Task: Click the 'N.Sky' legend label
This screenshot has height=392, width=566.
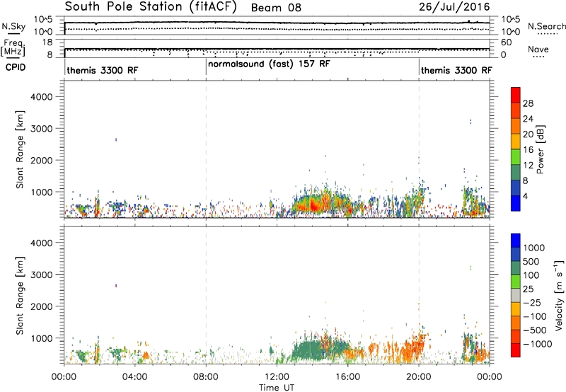Action: coord(13,26)
